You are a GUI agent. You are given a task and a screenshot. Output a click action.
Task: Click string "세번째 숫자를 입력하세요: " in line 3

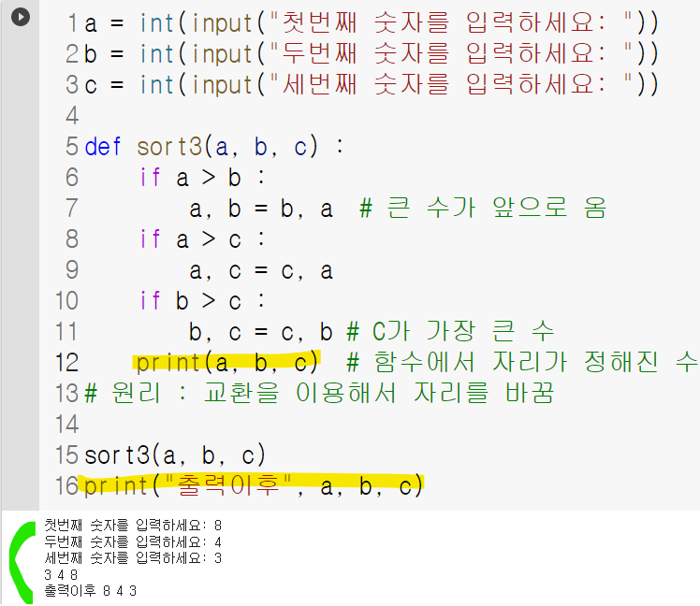[451, 84]
